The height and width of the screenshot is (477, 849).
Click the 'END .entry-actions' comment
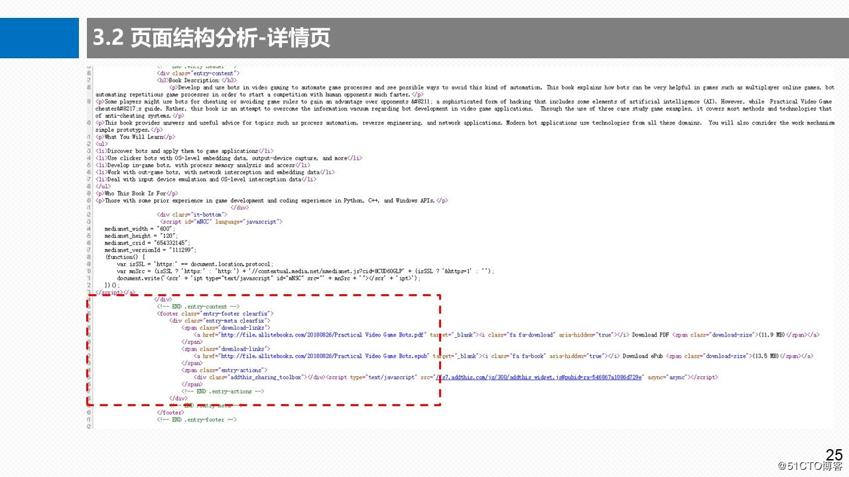[x=223, y=391]
